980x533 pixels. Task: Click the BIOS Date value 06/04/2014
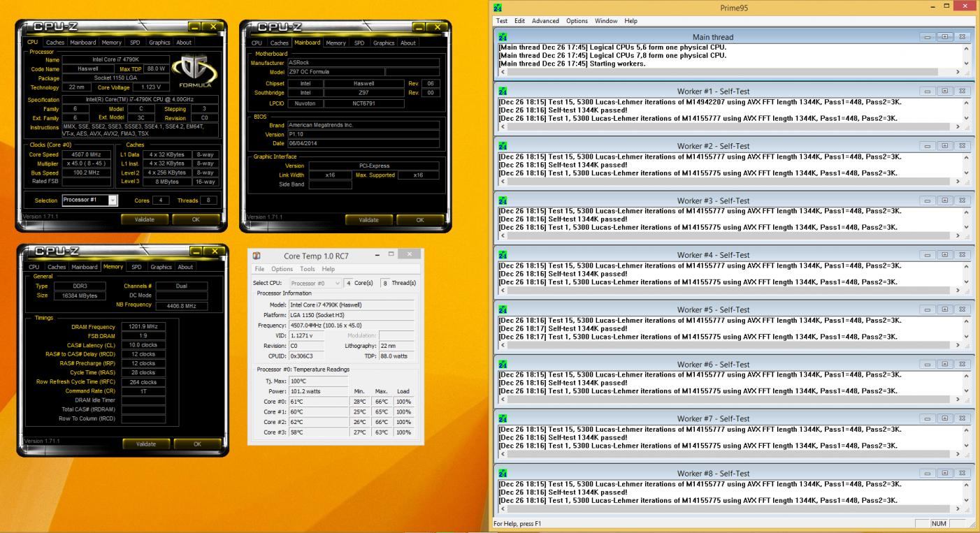tap(363, 143)
